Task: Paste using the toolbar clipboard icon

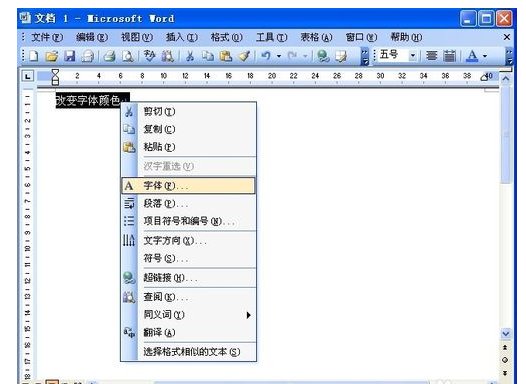Action: (x=226, y=56)
